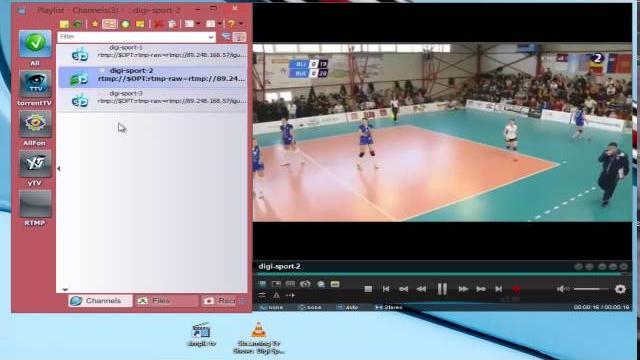Viewport: 640px width, 360px height.
Task: Expand the arrow beside the help icon
Action: click(241, 24)
